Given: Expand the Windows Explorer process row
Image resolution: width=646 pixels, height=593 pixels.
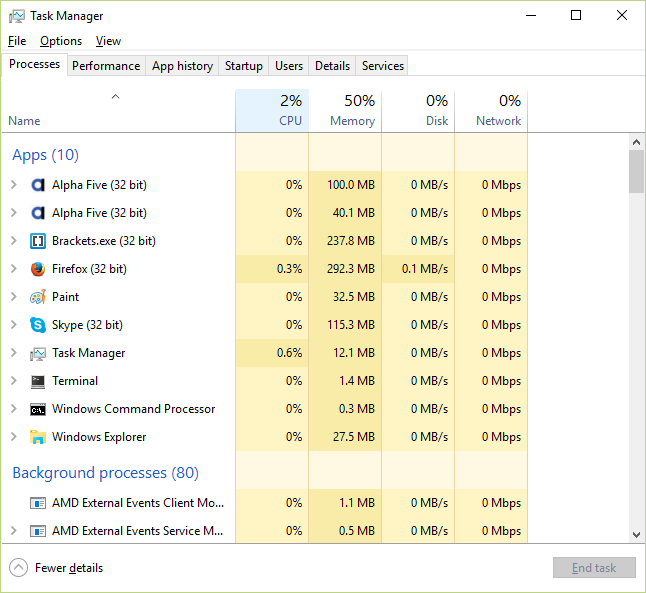Looking at the screenshot, I should [14, 437].
